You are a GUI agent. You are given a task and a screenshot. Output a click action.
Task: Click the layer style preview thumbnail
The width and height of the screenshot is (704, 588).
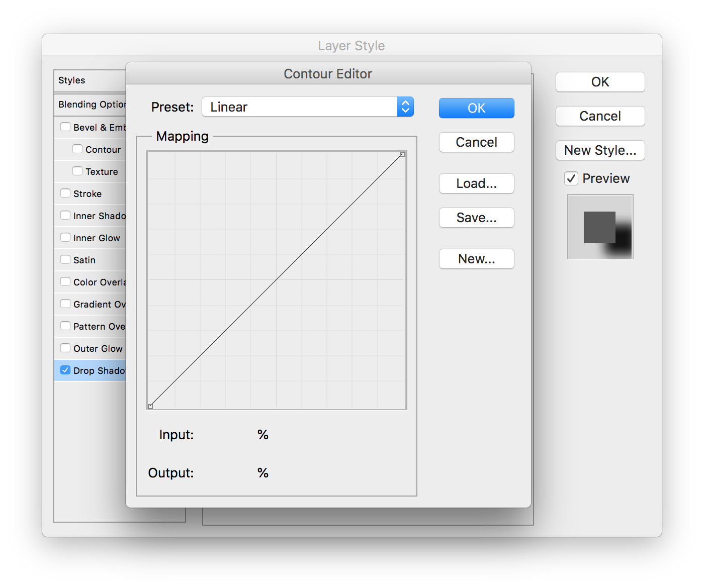tap(600, 227)
